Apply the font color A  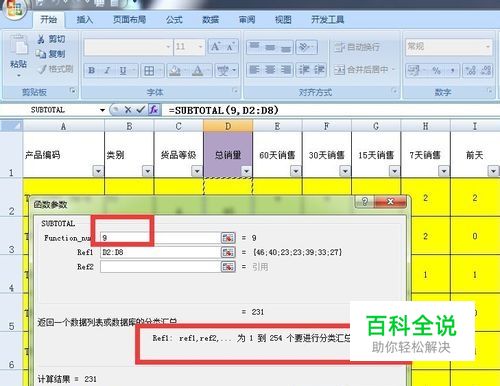(197, 70)
